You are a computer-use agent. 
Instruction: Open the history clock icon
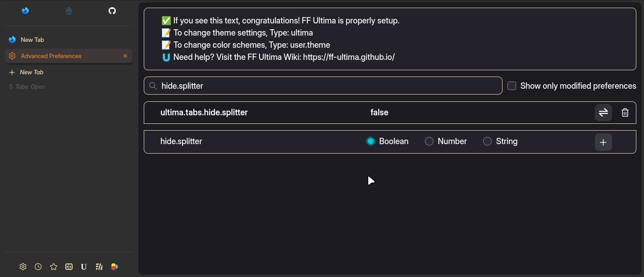coord(38,267)
